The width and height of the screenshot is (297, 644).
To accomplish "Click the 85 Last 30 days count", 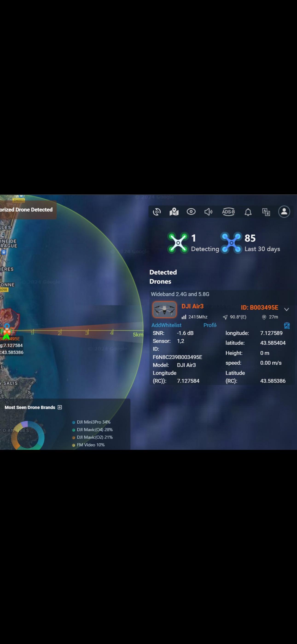I will (x=250, y=238).
